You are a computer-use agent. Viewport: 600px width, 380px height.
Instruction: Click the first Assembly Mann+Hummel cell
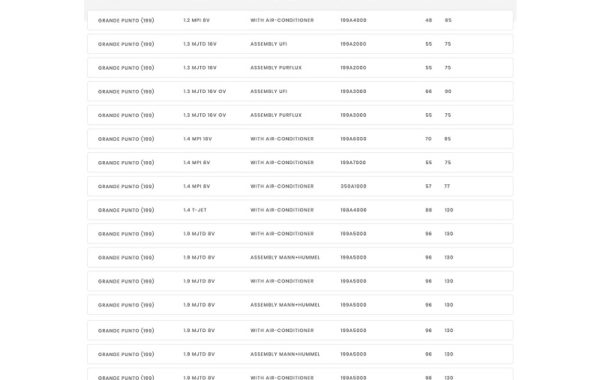click(285, 258)
